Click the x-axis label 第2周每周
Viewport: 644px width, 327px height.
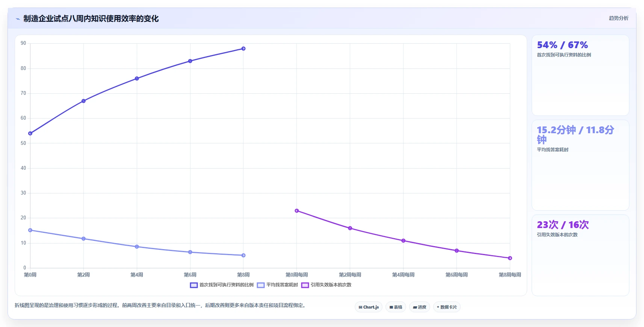coord(350,275)
